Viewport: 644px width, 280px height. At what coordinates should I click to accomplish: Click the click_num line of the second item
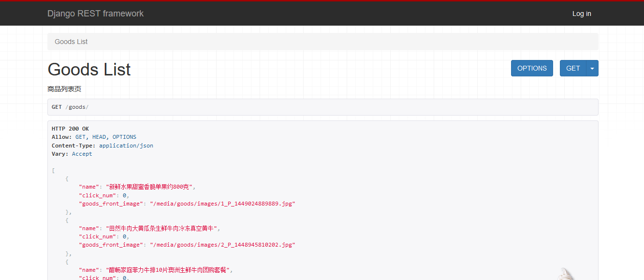(104, 236)
